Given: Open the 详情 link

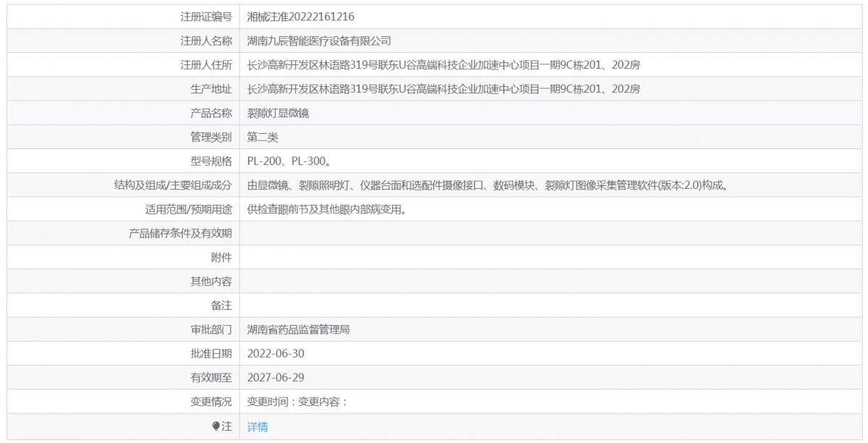Looking at the screenshot, I should pyautogui.click(x=258, y=427).
